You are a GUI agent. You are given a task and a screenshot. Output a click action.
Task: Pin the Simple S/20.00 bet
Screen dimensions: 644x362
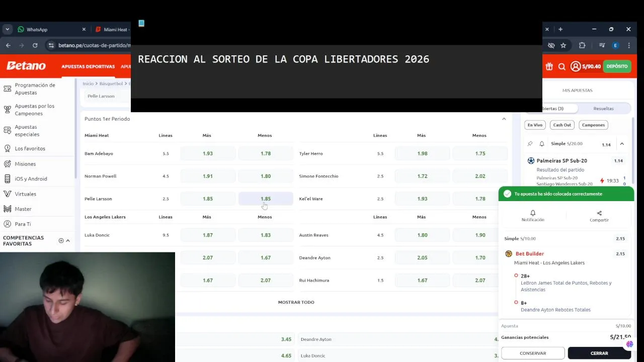530,144
